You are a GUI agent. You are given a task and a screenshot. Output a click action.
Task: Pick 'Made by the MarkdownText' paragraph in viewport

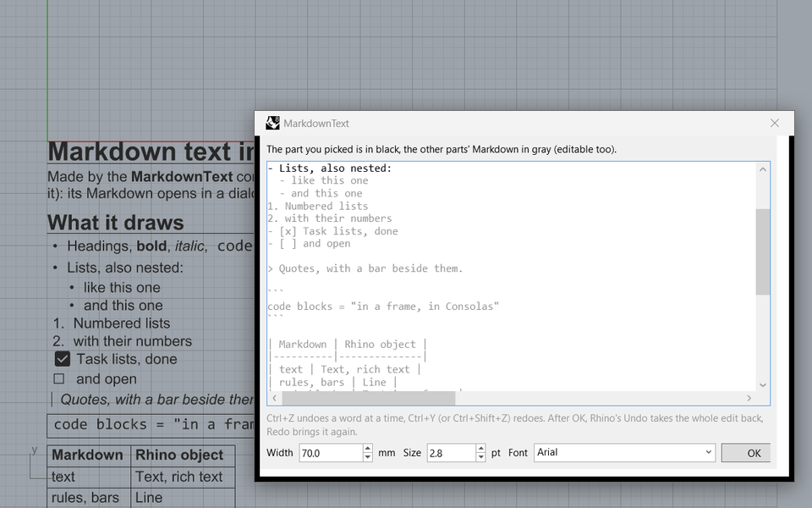(151, 185)
